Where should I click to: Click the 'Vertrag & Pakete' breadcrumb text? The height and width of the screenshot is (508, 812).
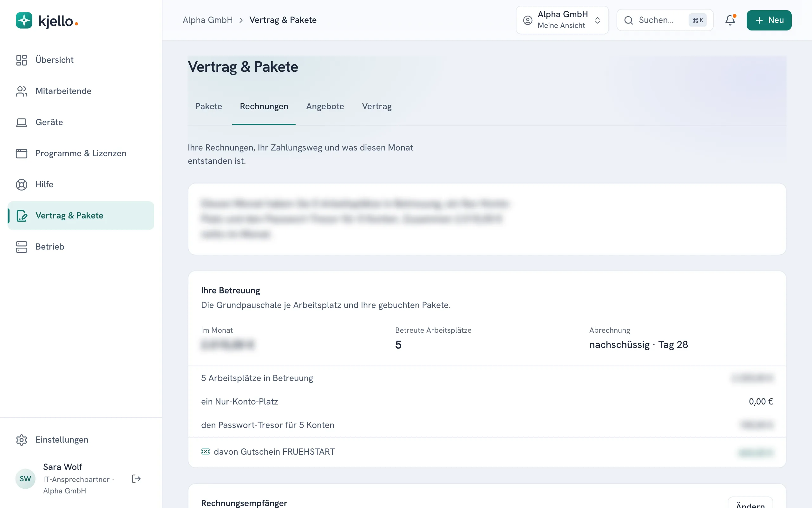[x=283, y=20]
